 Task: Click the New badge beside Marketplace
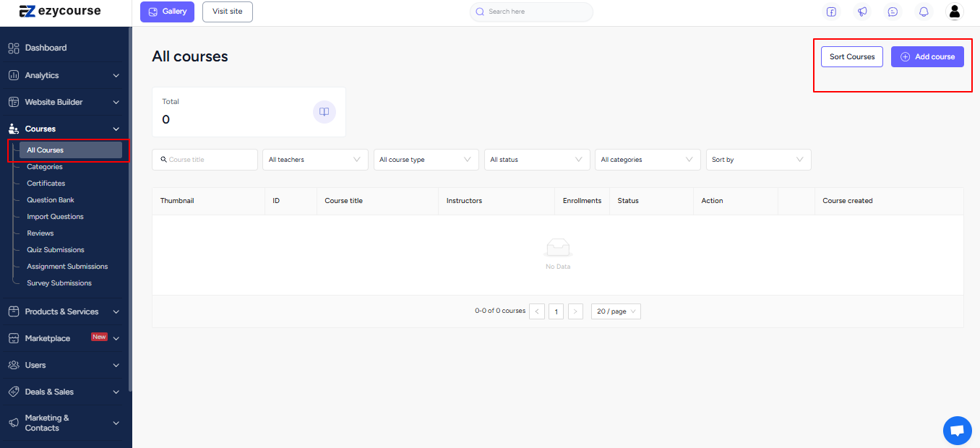tap(99, 337)
